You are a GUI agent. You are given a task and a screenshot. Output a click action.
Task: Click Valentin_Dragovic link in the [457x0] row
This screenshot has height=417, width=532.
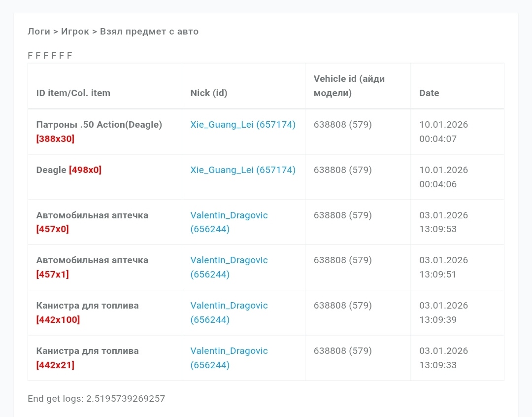[229, 215]
